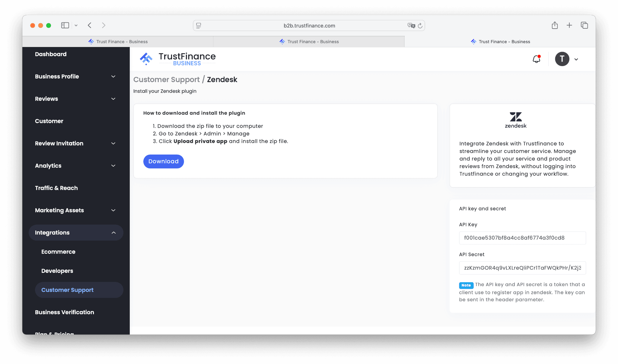The width and height of the screenshot is (618, 364).
Task: Open the notification bell icon
Action: [536, 59]
